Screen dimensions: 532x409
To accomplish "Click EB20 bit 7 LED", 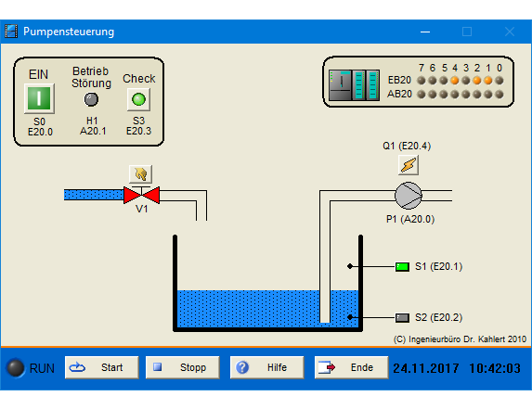I will (422, 81).
